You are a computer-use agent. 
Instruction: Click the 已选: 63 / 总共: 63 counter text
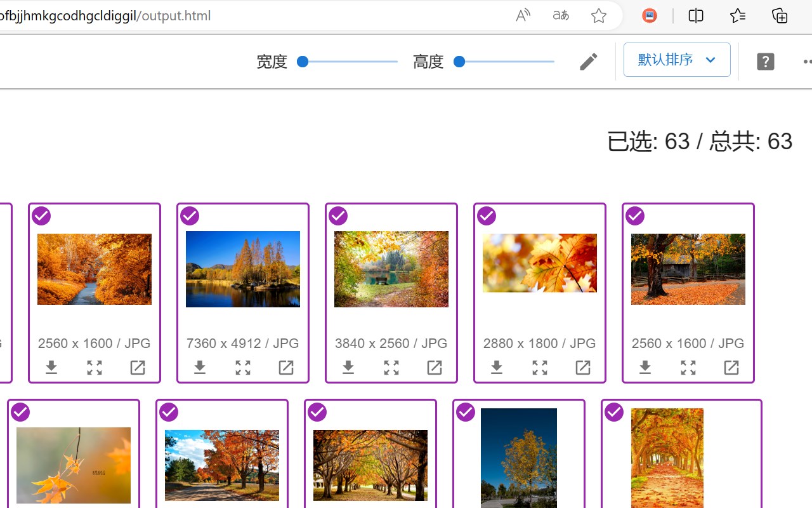coord(700,141)
